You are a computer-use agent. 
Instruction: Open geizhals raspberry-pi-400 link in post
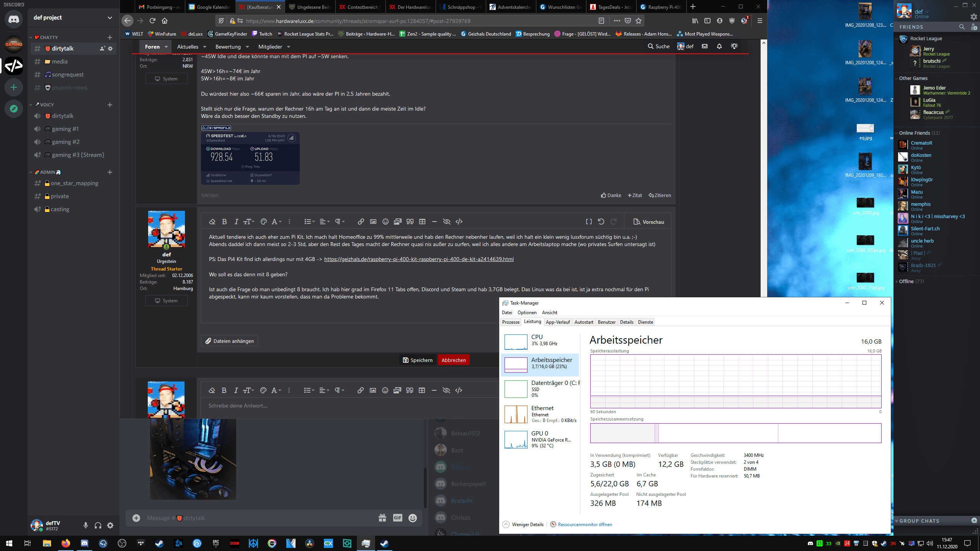pos(419,259)
